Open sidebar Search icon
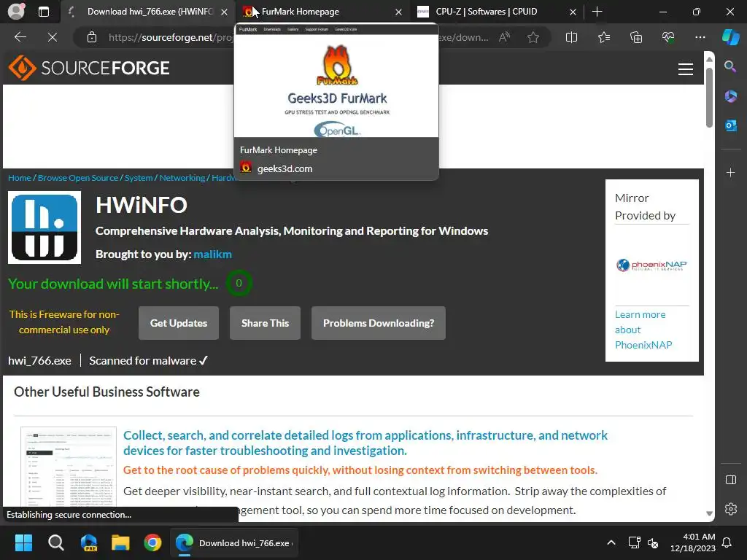This screenshot has width=747, height=560. [730, 66]
